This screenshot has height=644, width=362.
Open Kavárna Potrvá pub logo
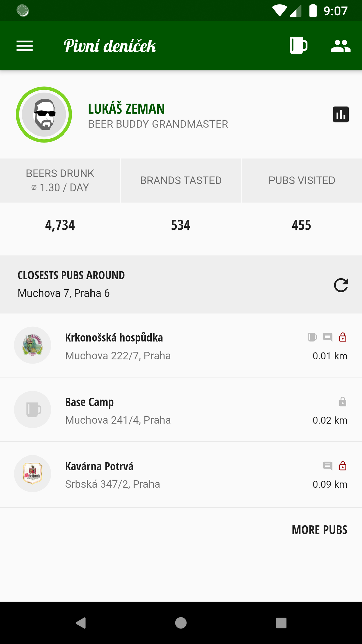[33, 474]
